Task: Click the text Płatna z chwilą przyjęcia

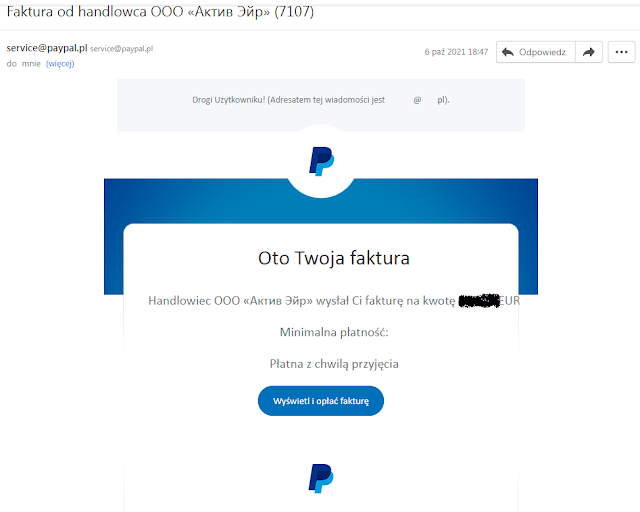Action: tap(334, 364)
